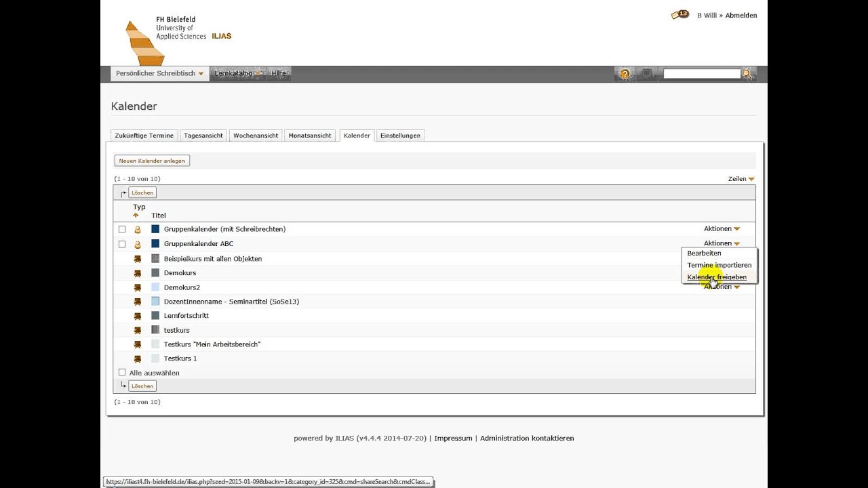Viewport: 868px width, 488px height.
Task: Click course icon in Testkurs 1 row
Action: 138,359
